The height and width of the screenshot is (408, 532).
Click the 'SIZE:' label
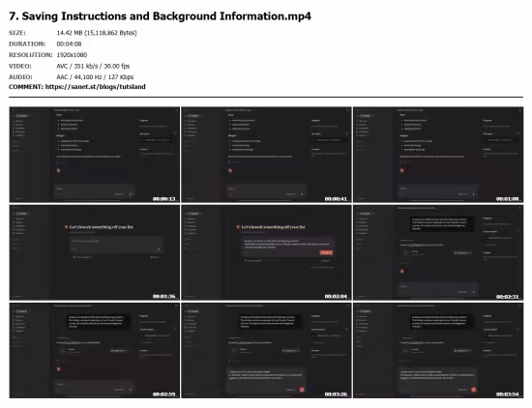pyautogui.click(x=17, y=33)
